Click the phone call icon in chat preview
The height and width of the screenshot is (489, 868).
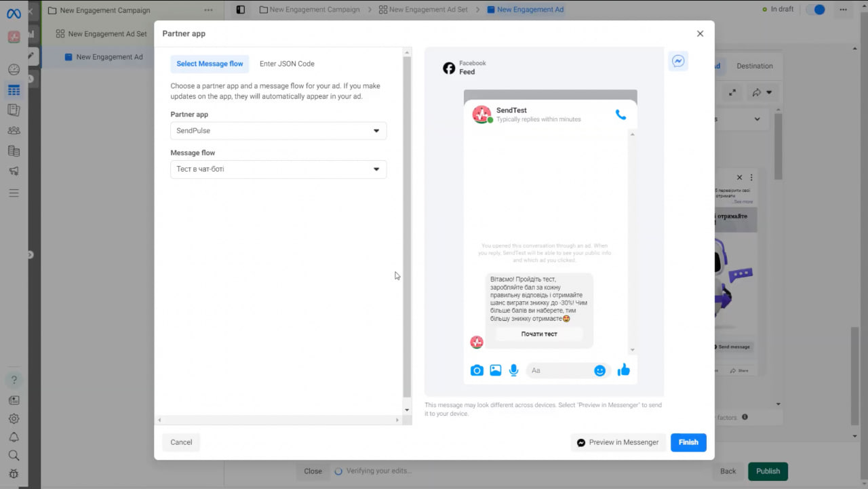pos(620,115)
